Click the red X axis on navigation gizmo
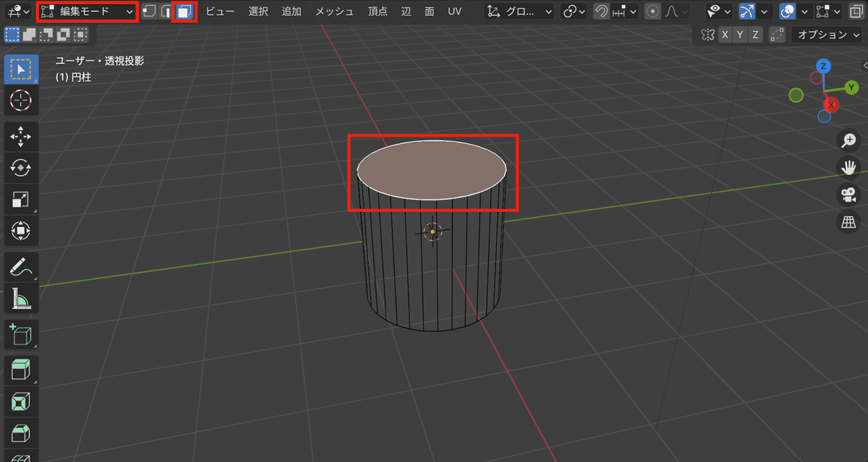The width and height of the screenshot is (868, 462). (x=832, y=106)
